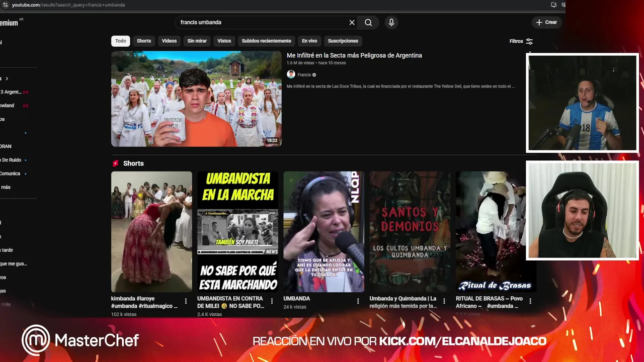Open more options for kimbanda #laroye short
Viewport: 644px width, 362px height.
click(186, 301)
